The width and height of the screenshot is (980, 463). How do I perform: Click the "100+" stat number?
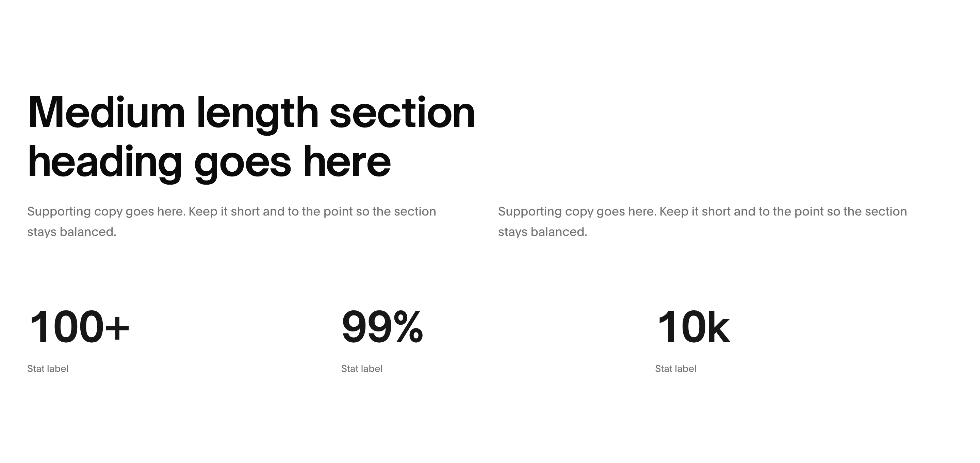click(x=79, y=327)
